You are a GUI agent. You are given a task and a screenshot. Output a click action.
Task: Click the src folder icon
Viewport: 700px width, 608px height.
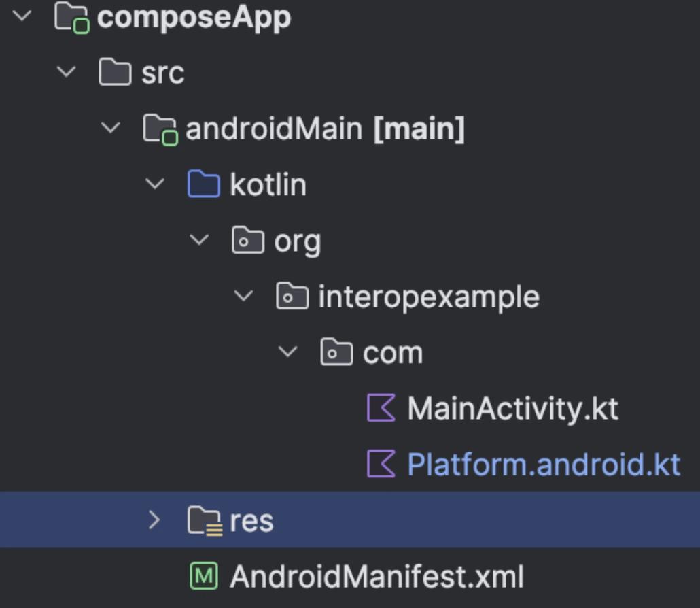pyautogui.click(x=115, y=72)
